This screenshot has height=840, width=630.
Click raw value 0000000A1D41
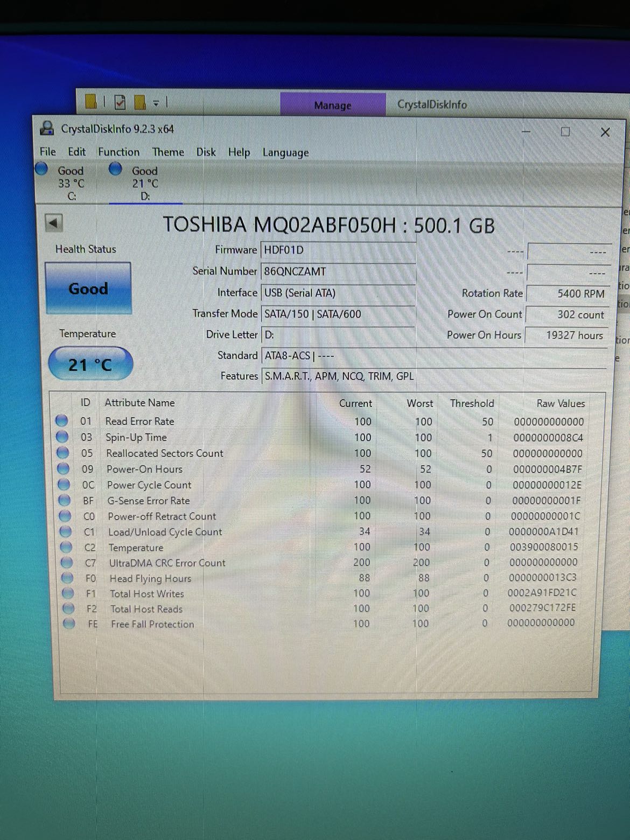pyautogui.click(x=544, y=531)
